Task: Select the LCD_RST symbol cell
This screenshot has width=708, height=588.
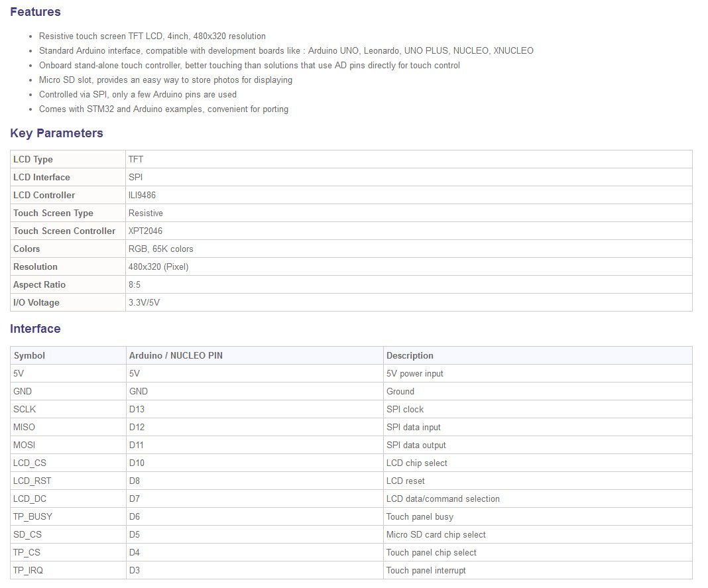Action: 32,481
